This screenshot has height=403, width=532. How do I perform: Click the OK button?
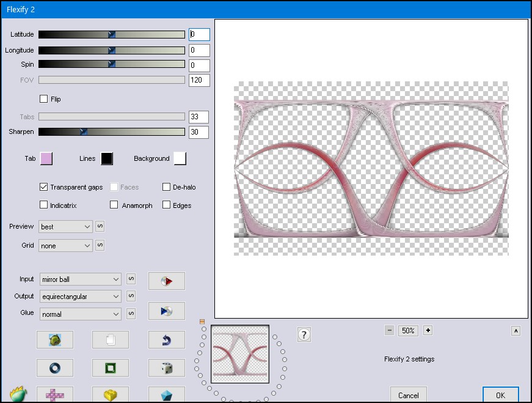[500, 395]
